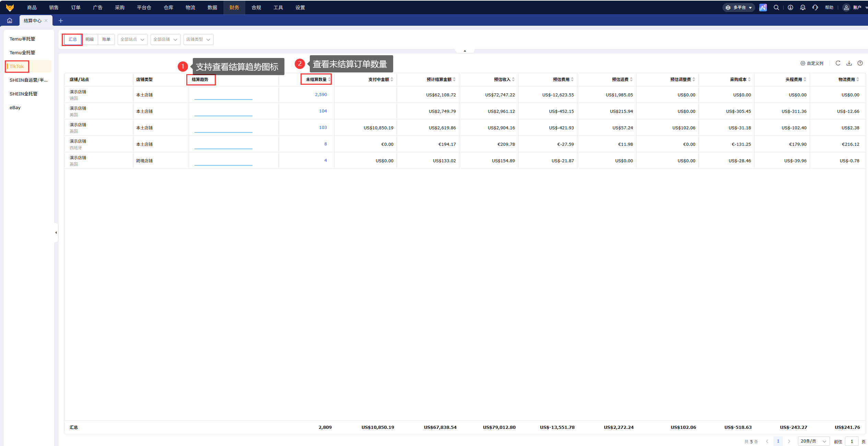Export table with download icon
The image size is (868, 446).
(x=849, y=63)
